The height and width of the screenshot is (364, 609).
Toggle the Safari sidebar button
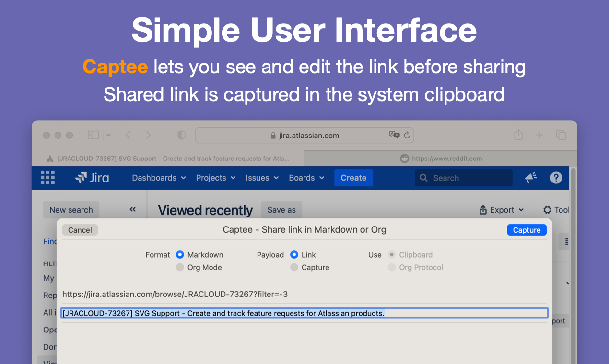point(93,135)
